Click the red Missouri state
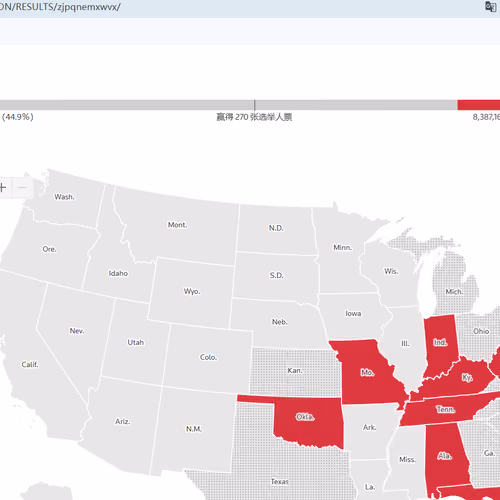 tap(367, 372)
